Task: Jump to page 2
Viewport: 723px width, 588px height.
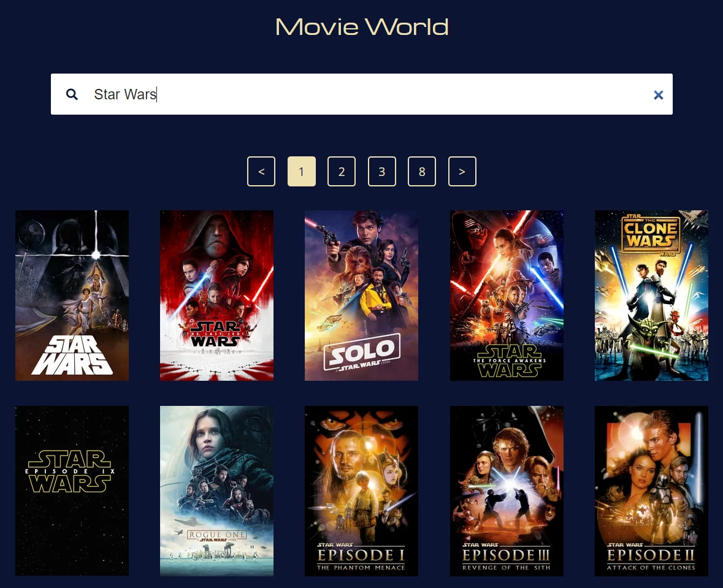Action: pos(342,172)
